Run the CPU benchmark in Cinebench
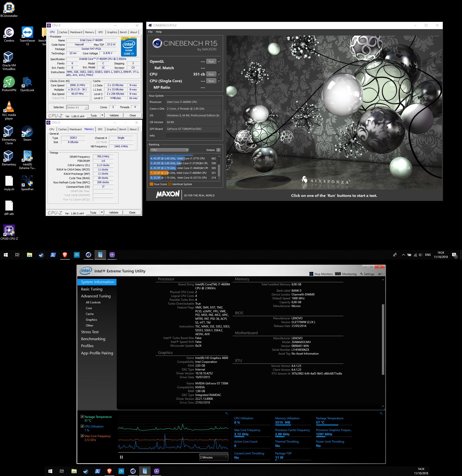 211,74
